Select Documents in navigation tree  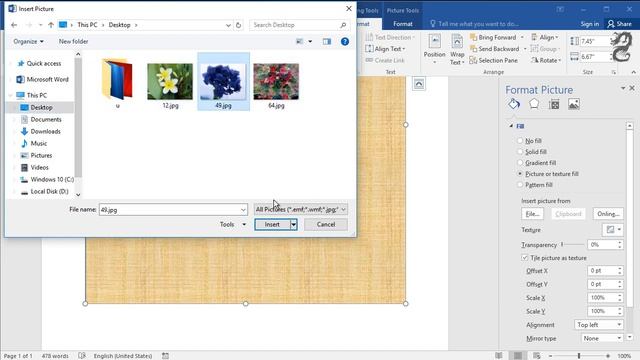point(46,119)
